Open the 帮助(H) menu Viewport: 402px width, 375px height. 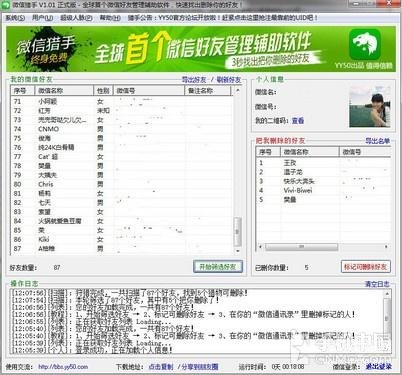(110, 18)
